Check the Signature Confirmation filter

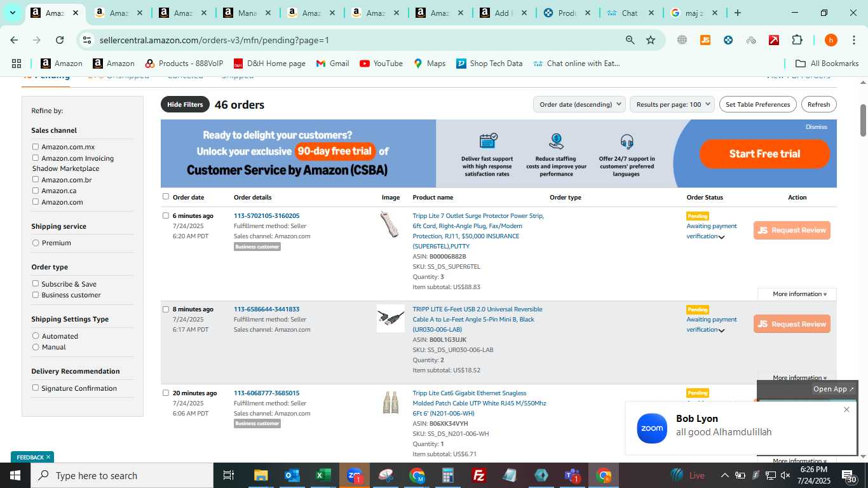(36, 388)
